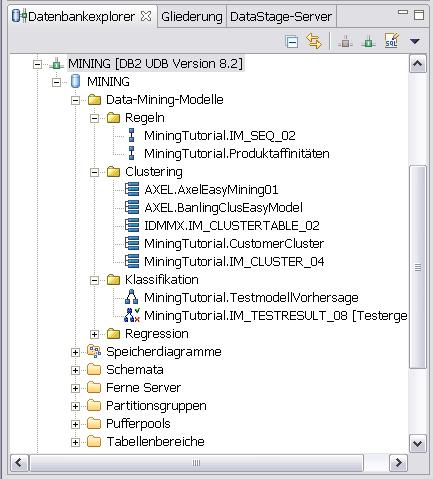
Task: Select MiningTutorial.TestmodellVorhersage classification icon
Action: (x=131, y=297)
